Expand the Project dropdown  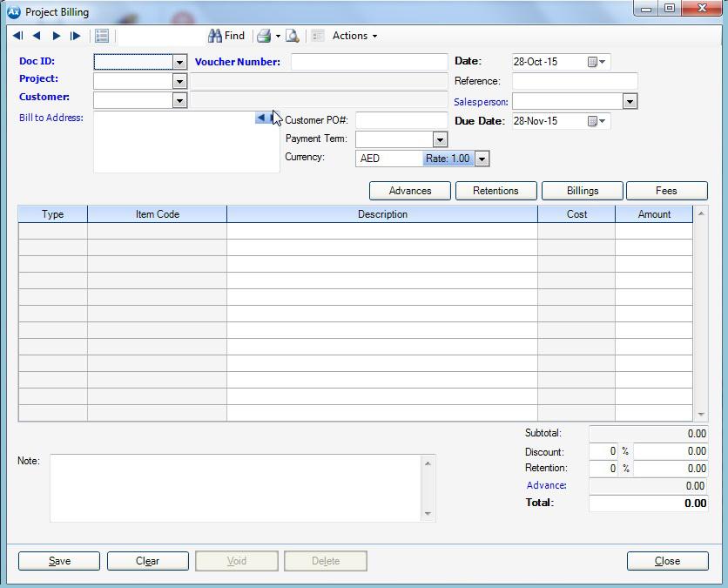point(179,81)
